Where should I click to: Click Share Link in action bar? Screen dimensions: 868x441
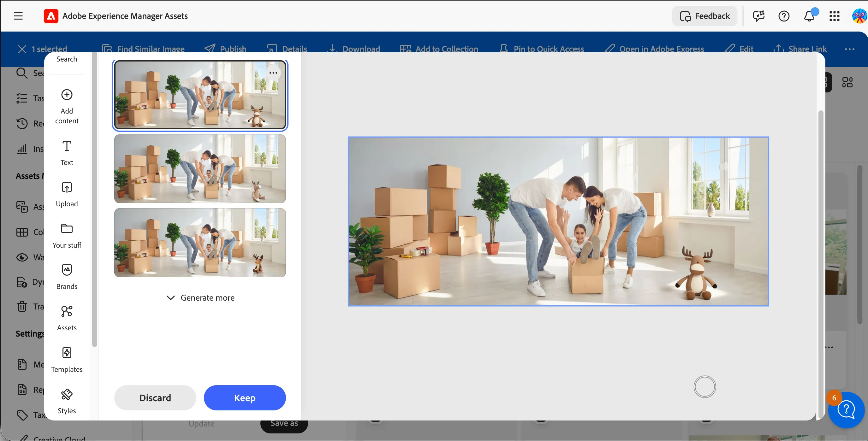click(800, 49)
